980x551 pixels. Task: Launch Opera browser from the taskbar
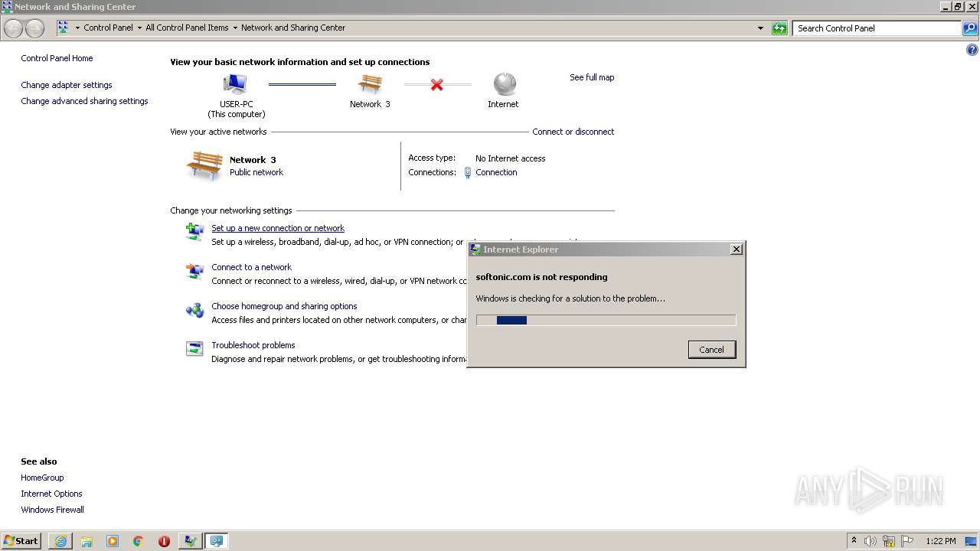tap(164, 541)
